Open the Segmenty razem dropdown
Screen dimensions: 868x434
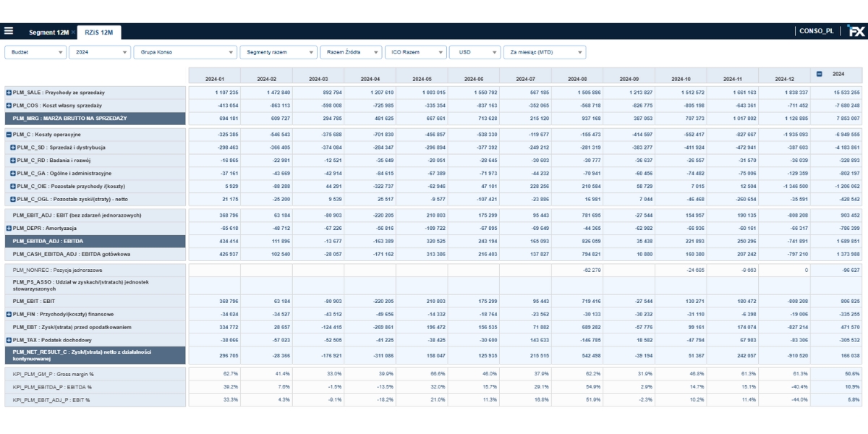[278, 52]
